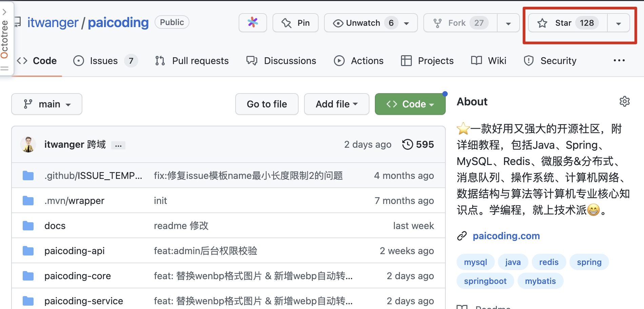Switch to the Code tab
The image size is (644, 309).
(37, 61)
